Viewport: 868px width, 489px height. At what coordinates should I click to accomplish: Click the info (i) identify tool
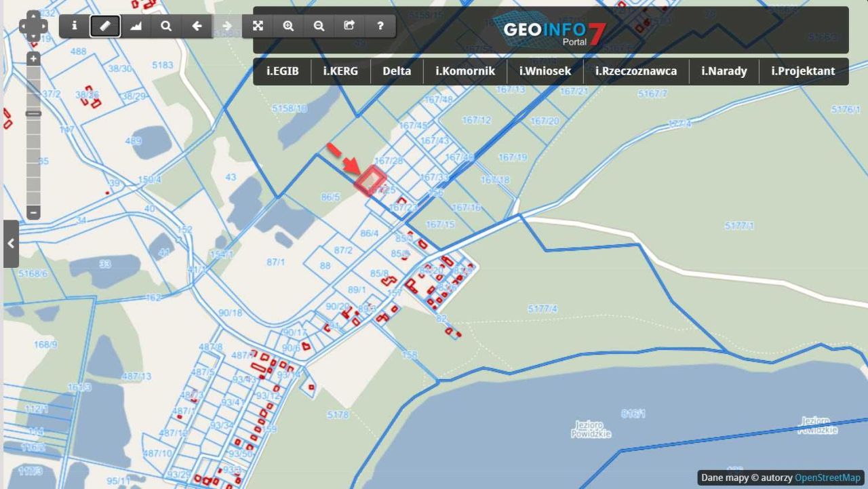[75, 26]
